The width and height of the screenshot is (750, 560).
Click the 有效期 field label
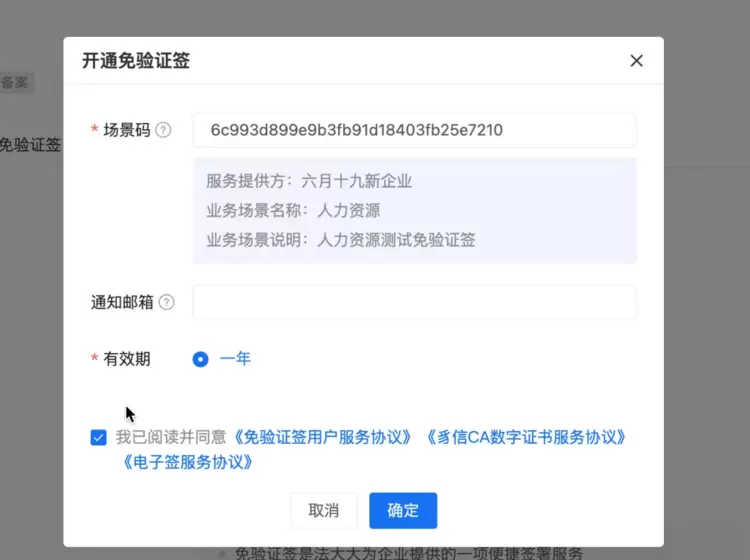tap(126, 359)
